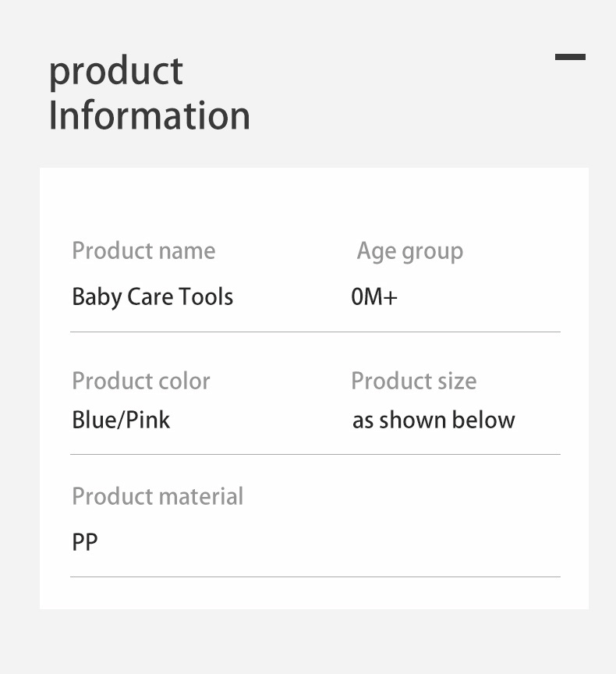This screenshot has height=674, width=616.
Task: Click 'Pink' in the product color value
Action: 148,420
